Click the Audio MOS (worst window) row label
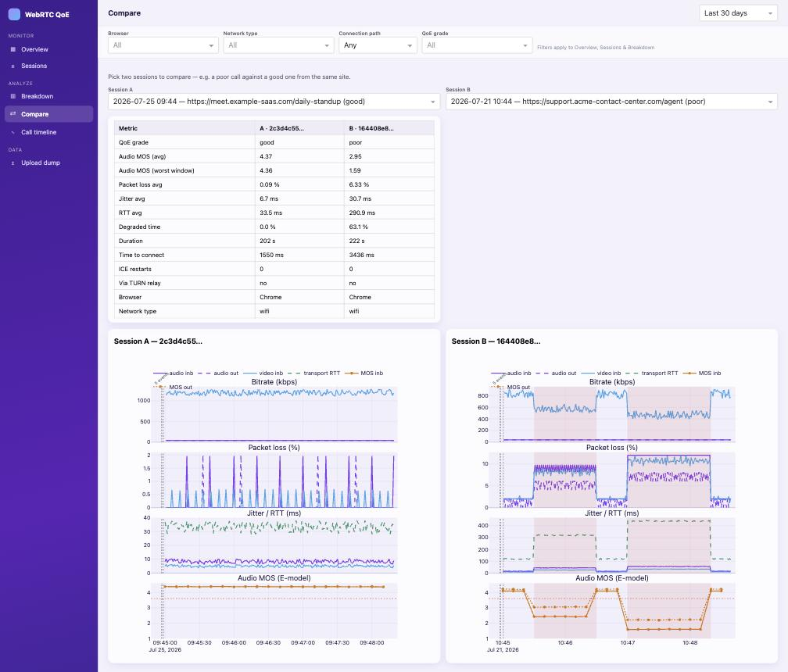The image size is (788, 672). click(x=156, y=170)
